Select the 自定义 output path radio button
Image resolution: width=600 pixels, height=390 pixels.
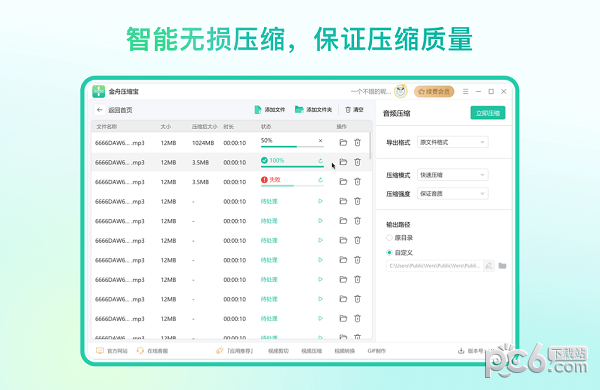(x=389, y=252)
